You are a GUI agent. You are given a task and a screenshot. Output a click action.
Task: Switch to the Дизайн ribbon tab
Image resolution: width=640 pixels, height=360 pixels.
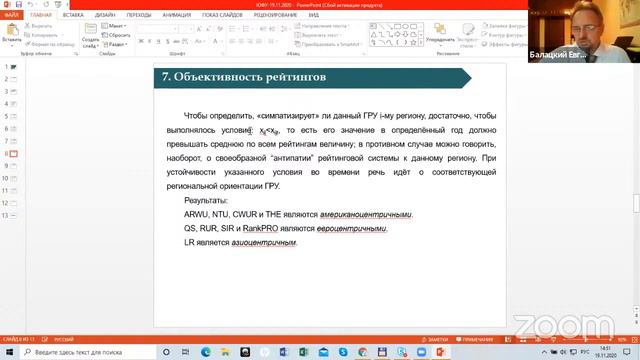click(105, 15)
